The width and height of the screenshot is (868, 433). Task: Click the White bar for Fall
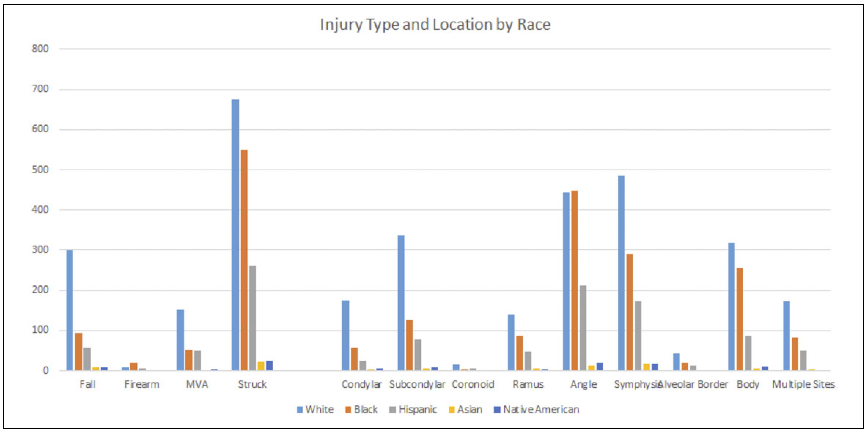click(70, 310)
